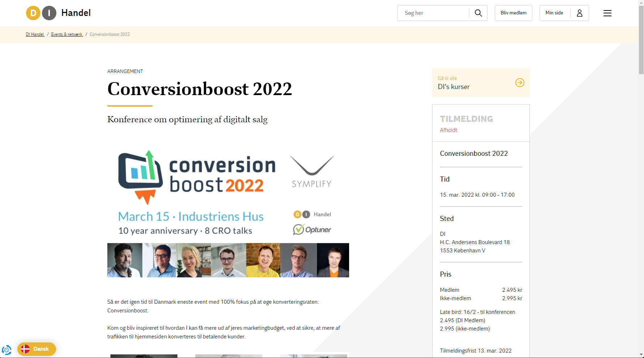
Task: Click paragraph starting 'Så er det igen tid'
Action: [213, 306]
